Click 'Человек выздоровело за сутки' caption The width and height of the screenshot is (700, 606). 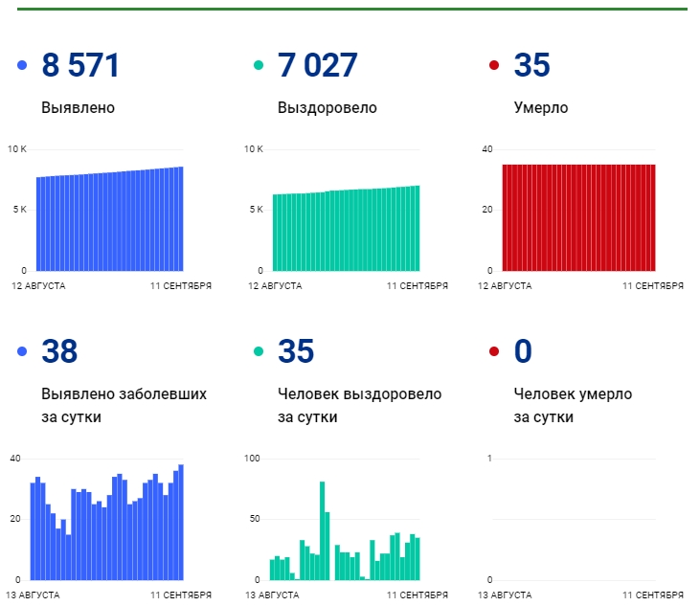[x=359, y=405]
